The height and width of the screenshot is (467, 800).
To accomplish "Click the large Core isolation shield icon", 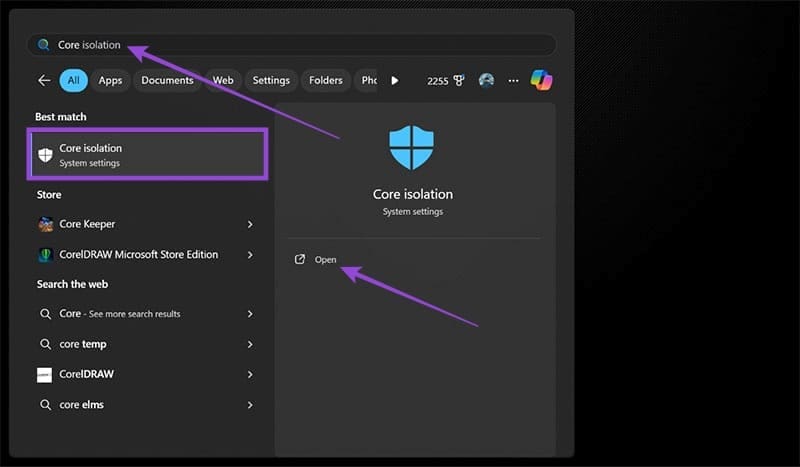I will 412,148.
